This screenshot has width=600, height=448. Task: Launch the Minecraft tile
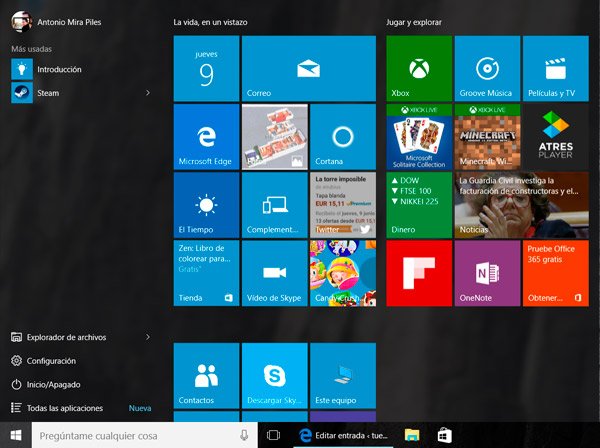[x=487, y=137]
